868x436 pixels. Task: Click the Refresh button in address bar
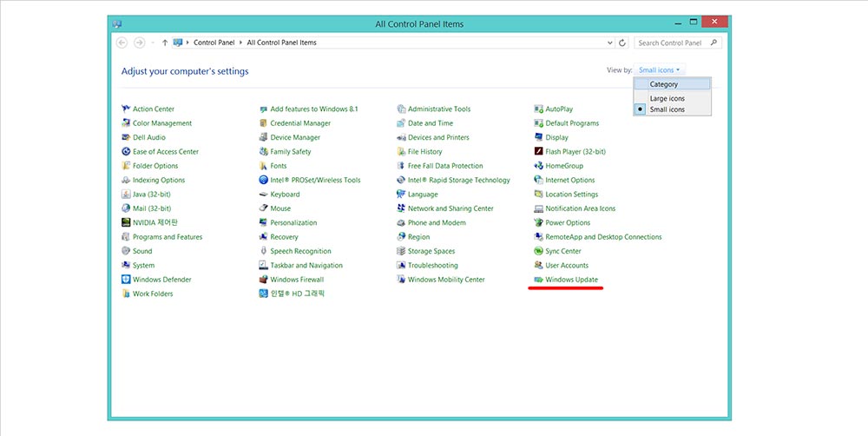click(622, 43)
